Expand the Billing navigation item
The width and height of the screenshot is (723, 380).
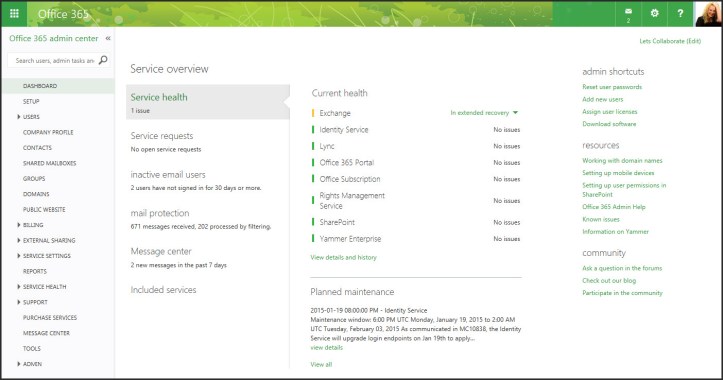point(18,225)
